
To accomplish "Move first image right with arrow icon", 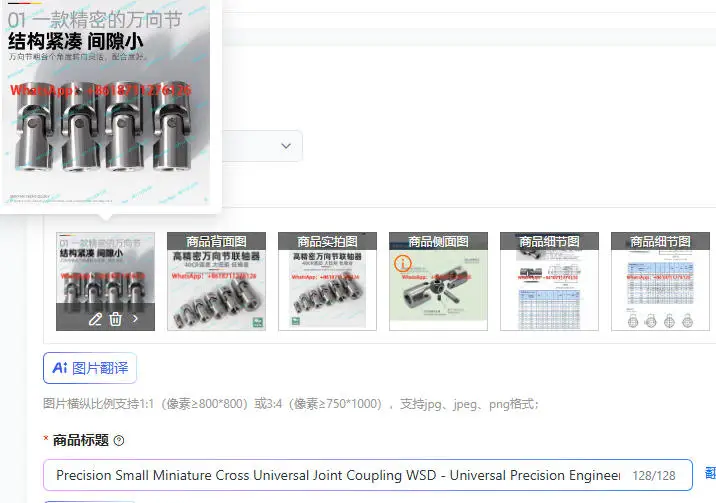I will click(x=135, y=319).
